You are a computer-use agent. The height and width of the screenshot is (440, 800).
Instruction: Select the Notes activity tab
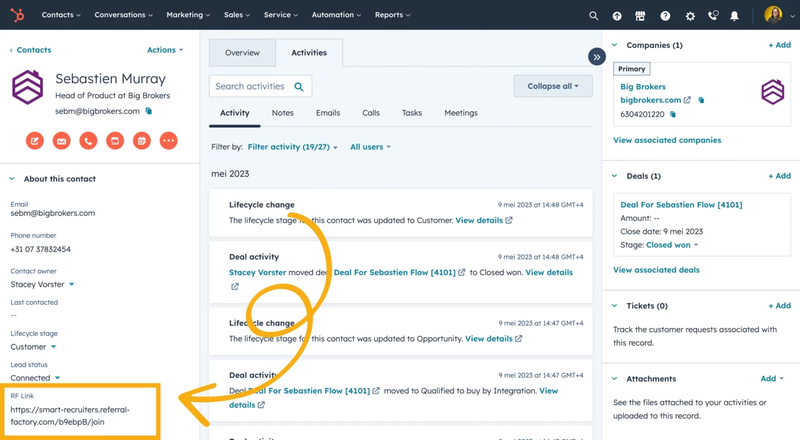point(282,113)
